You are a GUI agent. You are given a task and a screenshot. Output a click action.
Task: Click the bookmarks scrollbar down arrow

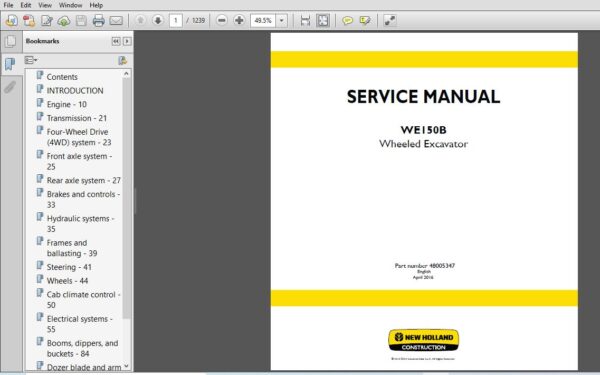click(x=126, y=366)
